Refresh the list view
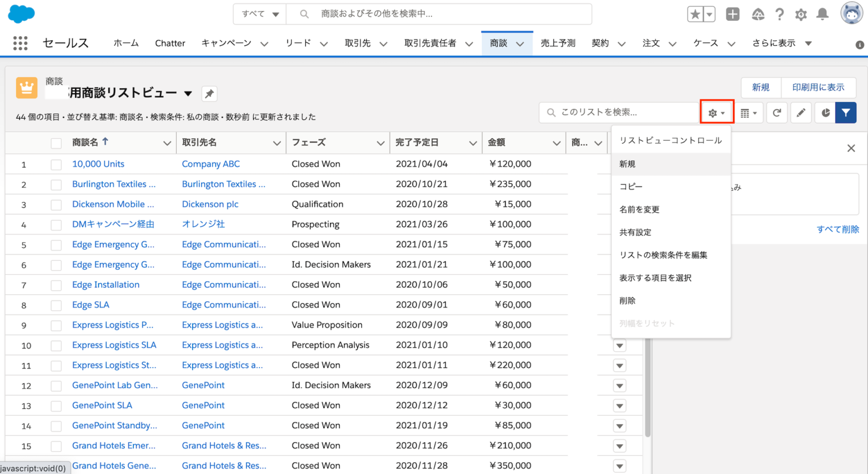This screenshot has height=474, width=868. (777, 113)
